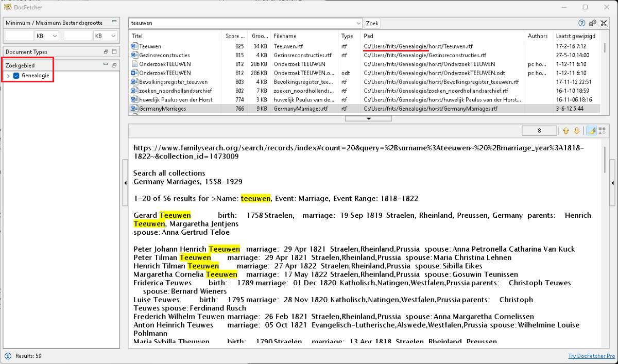Click the DocFetcher app icon in title bar

[x=7, y=7]
